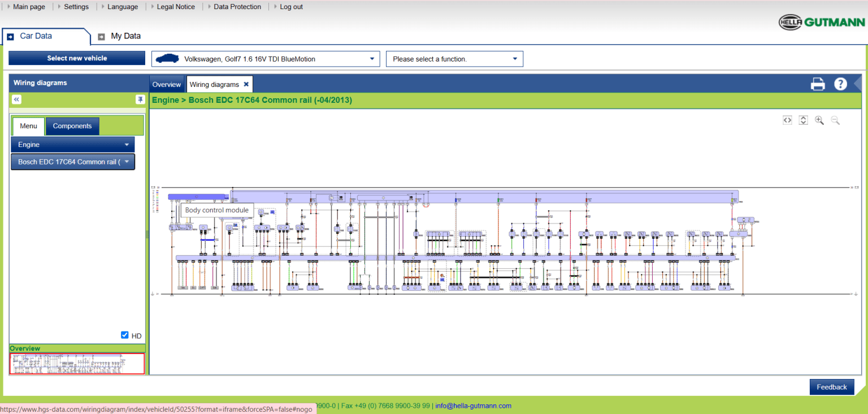Fit diagram to height
This screenshot has height=414, width=868.
[x=803, y=120]
